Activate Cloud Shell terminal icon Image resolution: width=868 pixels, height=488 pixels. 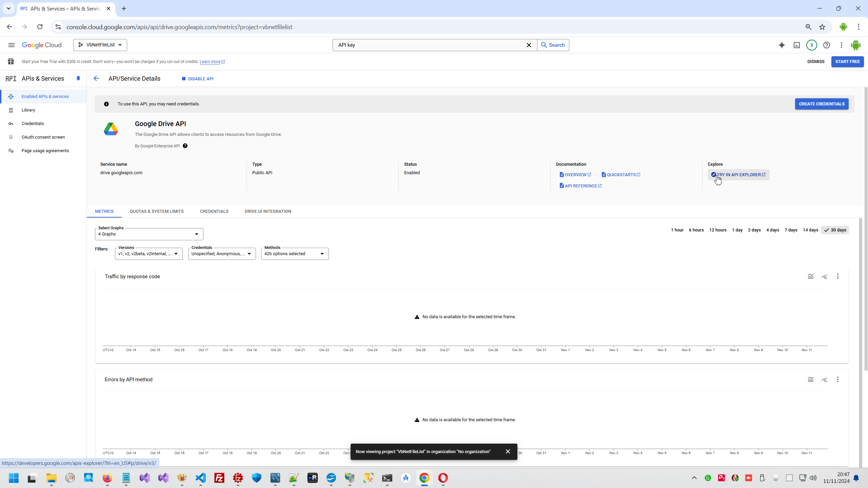(x=797, y=45)
